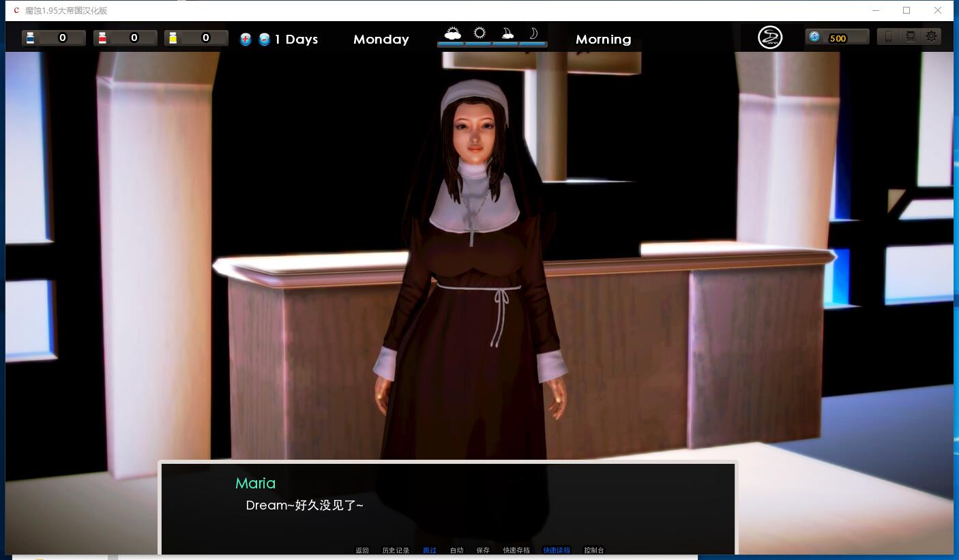Viewport: 959px width, 560px height.
Task: Open the 保存 save menu
Action: click(483, 550)
